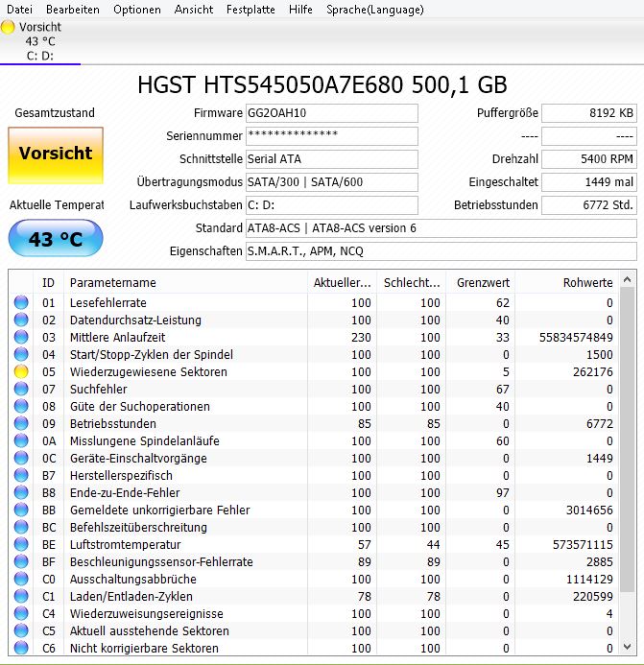
Task: Click the blue status icon for Suchfehler
Action: pyautogui.click(x=21, y=389)
